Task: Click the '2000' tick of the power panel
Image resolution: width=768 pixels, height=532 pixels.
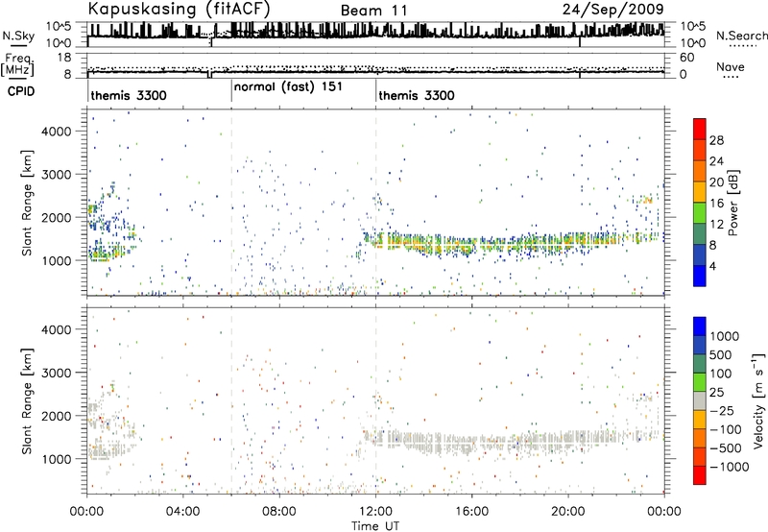Action: tap(56, 217)
